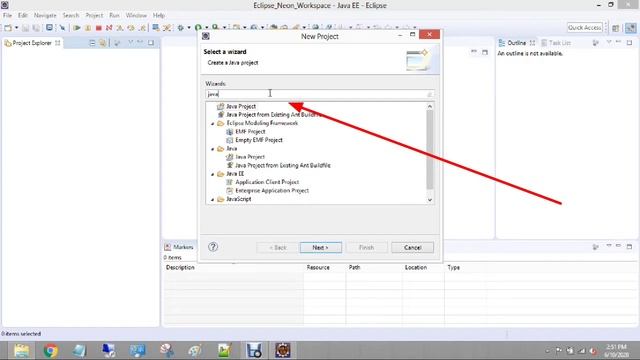640x360 pixels.
Task: Toggle Skip All Breakpoints in toolbar
Action: click(62, 28)
